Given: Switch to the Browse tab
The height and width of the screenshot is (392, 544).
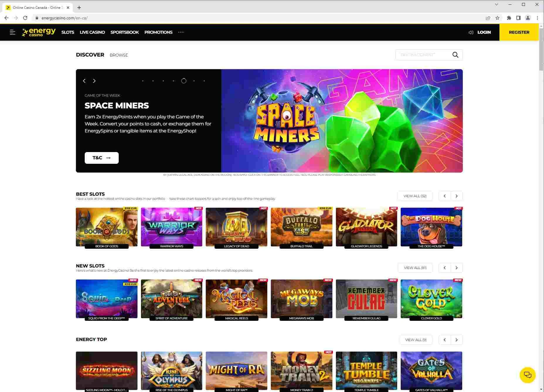Looking at the screenshot, I should point(119,55).
